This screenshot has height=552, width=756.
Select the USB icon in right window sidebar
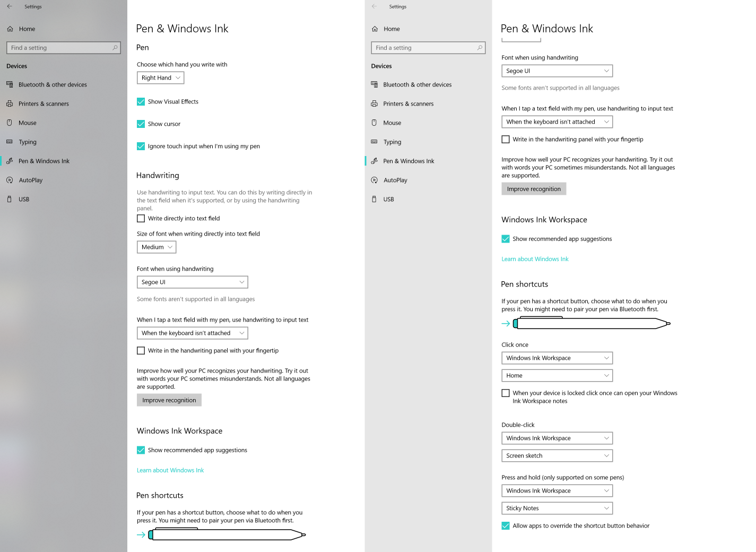pos(374,199)
